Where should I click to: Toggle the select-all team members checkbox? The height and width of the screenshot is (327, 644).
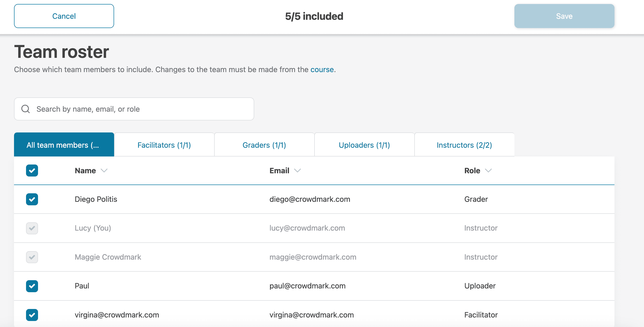pyautogui.click(x=32, y=171)
